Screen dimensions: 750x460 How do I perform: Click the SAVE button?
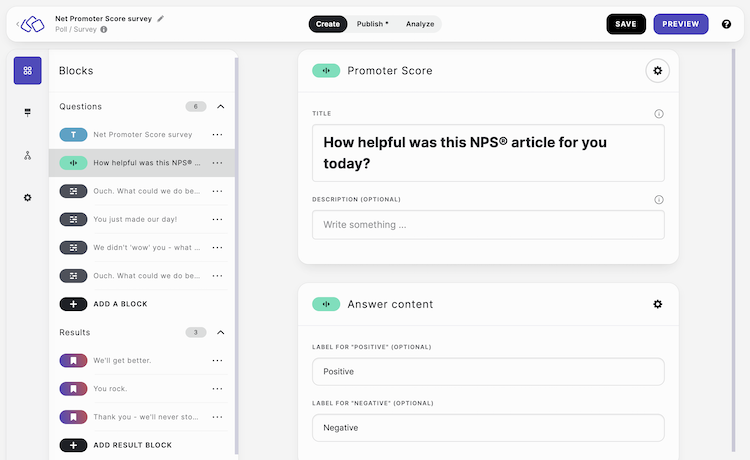(626, 24)
